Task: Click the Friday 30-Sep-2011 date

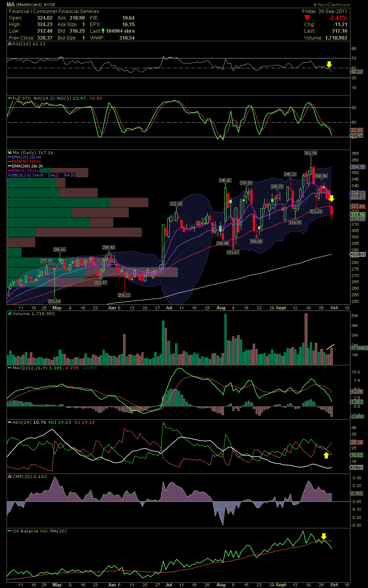Action: [x=325, y=11]
